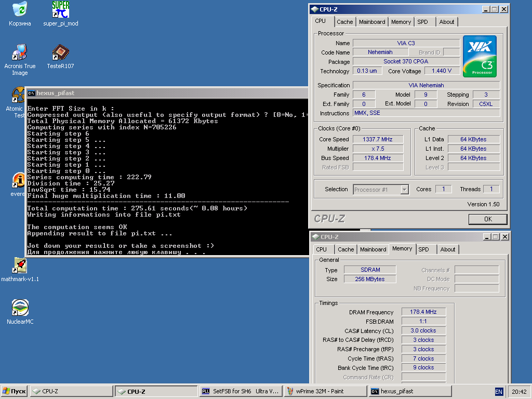Open the Atomic Test desktop icon
This screenshot has width=532, height=399.
pos(18,95)
